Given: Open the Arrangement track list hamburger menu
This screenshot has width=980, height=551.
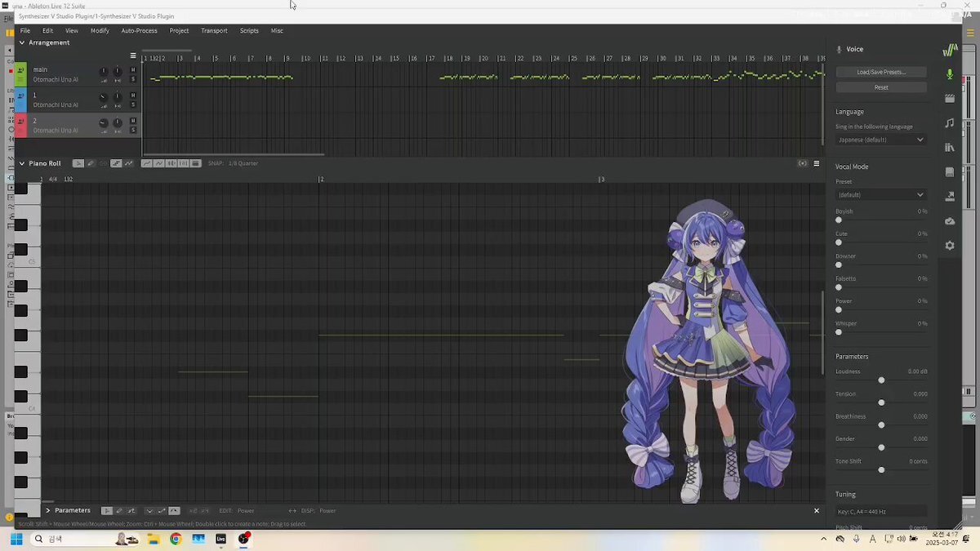Looking at the screenshot, I should [133, 56].
